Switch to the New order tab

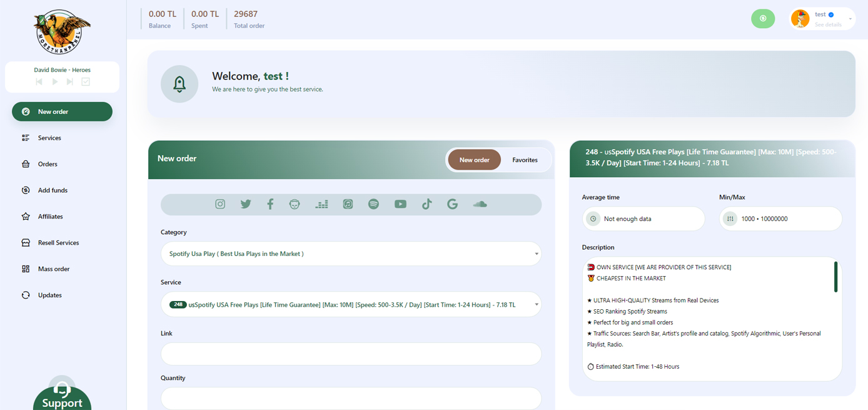point(474,160)
